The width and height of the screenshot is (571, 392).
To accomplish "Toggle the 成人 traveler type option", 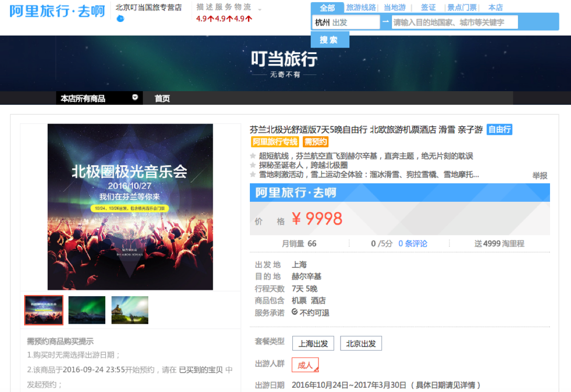I will 305,365.
